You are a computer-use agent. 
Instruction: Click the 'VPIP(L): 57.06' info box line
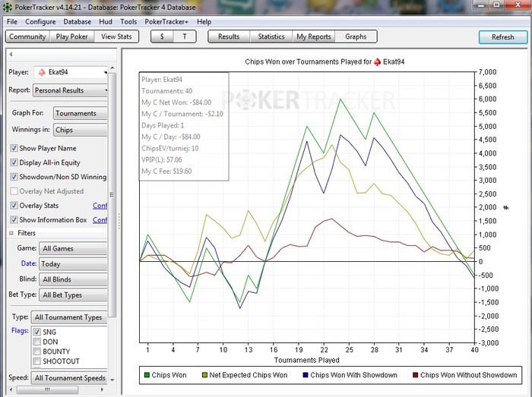(x=162, y=160)
